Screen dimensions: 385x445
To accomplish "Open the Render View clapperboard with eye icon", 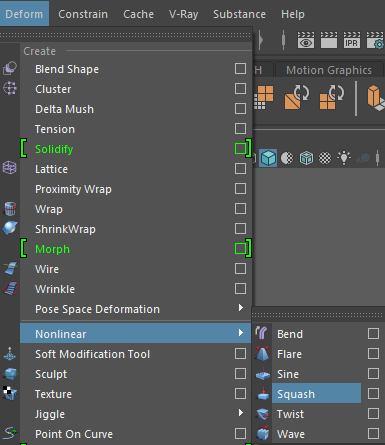I will (306, 40).
